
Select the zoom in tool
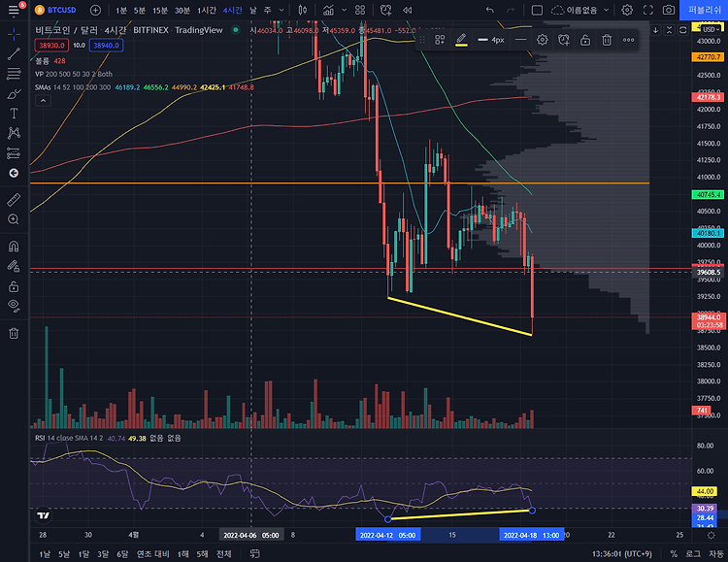click(14, 219)
